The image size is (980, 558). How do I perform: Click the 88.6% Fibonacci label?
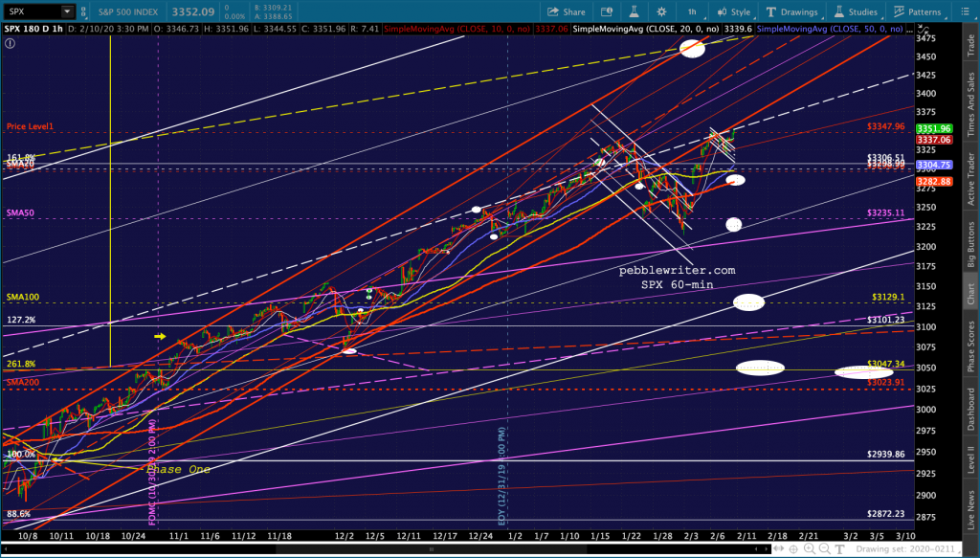point(19,514)
